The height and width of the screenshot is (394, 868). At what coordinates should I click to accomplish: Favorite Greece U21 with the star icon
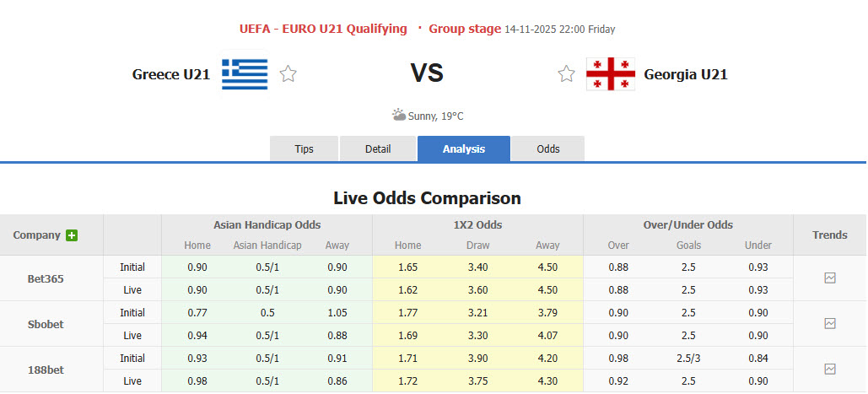[x=288, y=74]
